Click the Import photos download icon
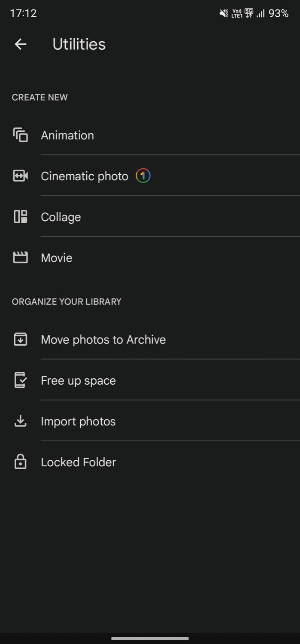Viewport: 300px width, 644px height. coord(20,421)
